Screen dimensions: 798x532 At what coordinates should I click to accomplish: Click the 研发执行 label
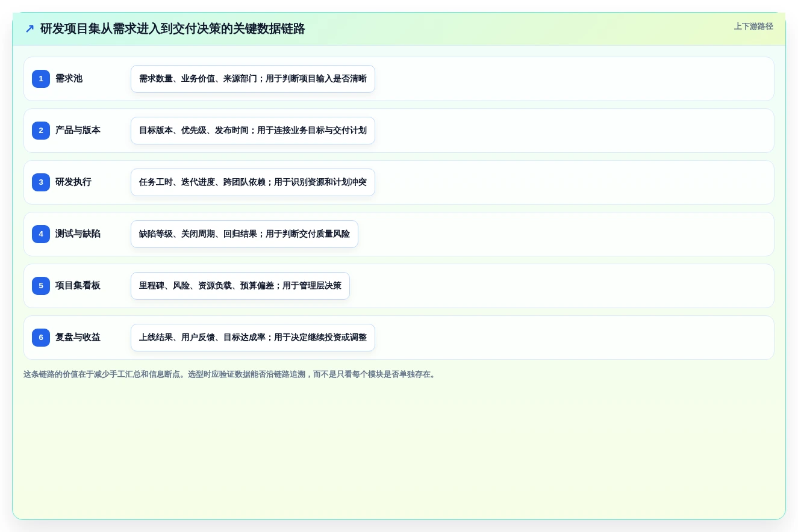(x=73, y=182)
